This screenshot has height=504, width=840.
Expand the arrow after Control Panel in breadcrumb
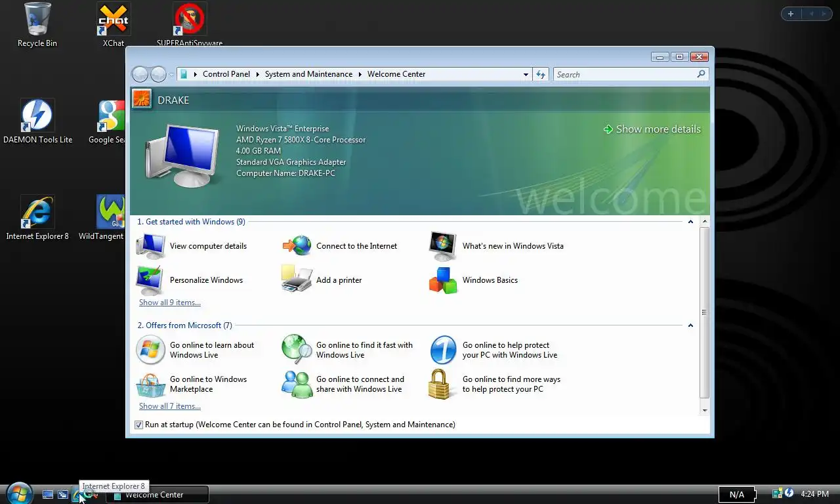point(258,74)
